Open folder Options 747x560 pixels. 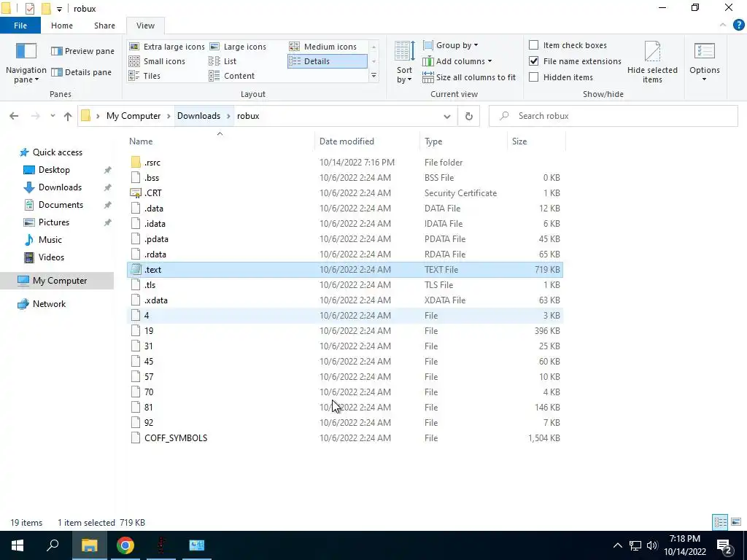705,63
